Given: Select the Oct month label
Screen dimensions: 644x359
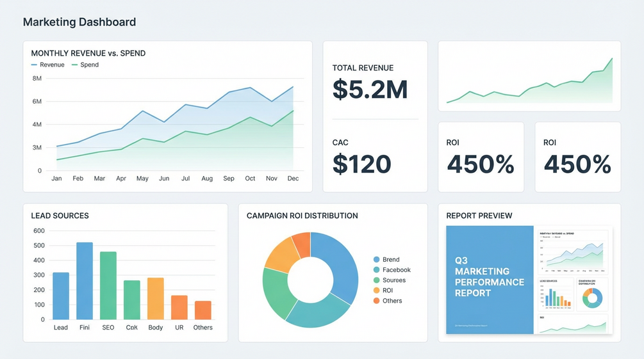Looking at the screenshot, I should coord(250,179).
